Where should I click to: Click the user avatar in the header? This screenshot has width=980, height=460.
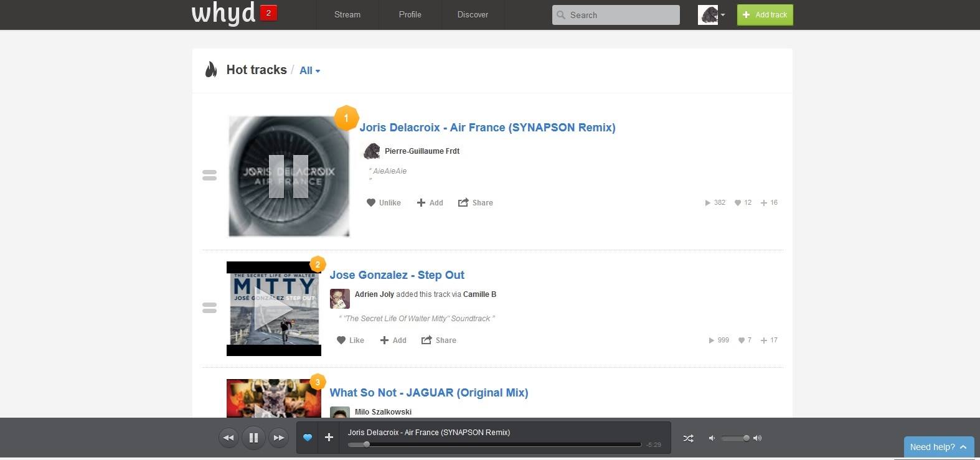tap(708, 15)
